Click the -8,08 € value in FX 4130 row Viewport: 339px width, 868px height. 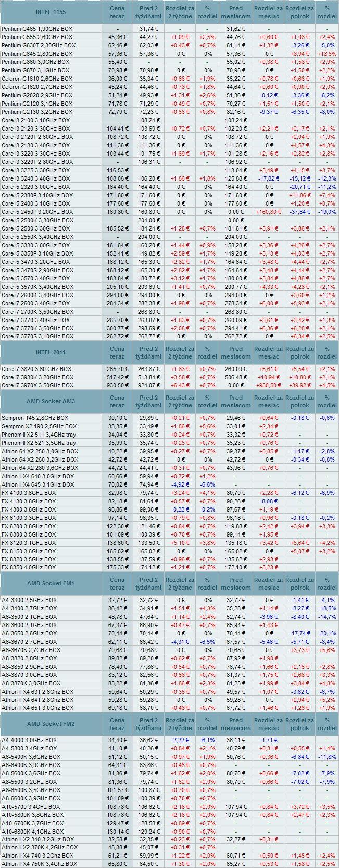tap(269, 501)
